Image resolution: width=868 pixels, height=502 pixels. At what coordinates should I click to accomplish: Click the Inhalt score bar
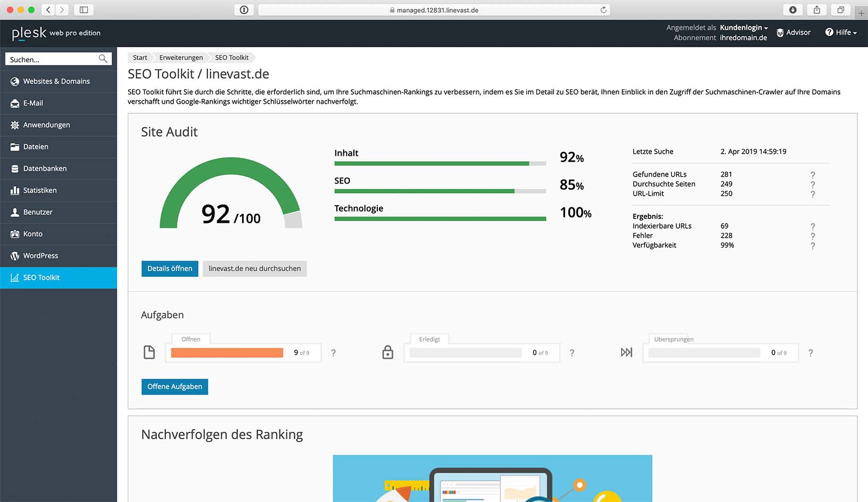[440, 164]
